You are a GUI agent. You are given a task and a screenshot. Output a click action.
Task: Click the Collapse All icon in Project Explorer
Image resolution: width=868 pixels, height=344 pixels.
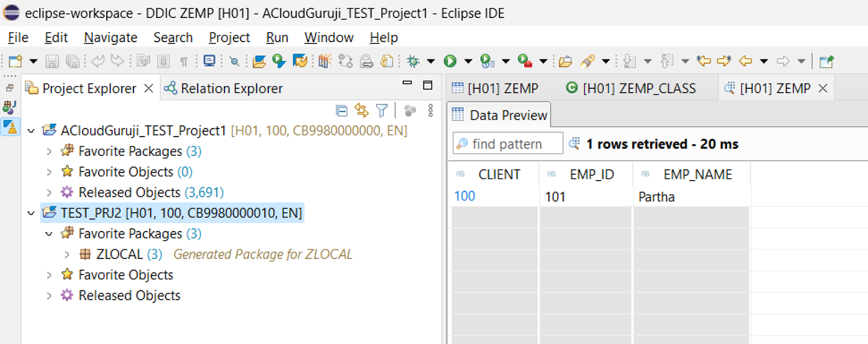pyautogui.click(x=341, y=110)
